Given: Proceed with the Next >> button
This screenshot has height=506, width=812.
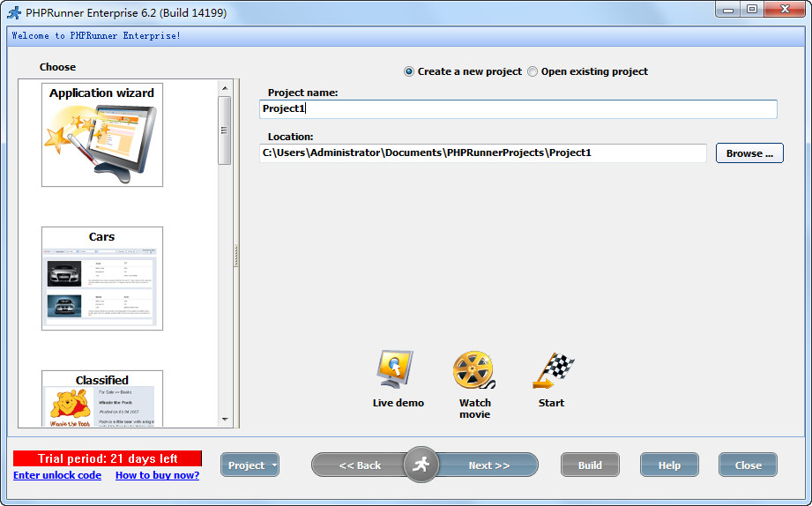Looking at the screenshot, I should coord(488,465).
